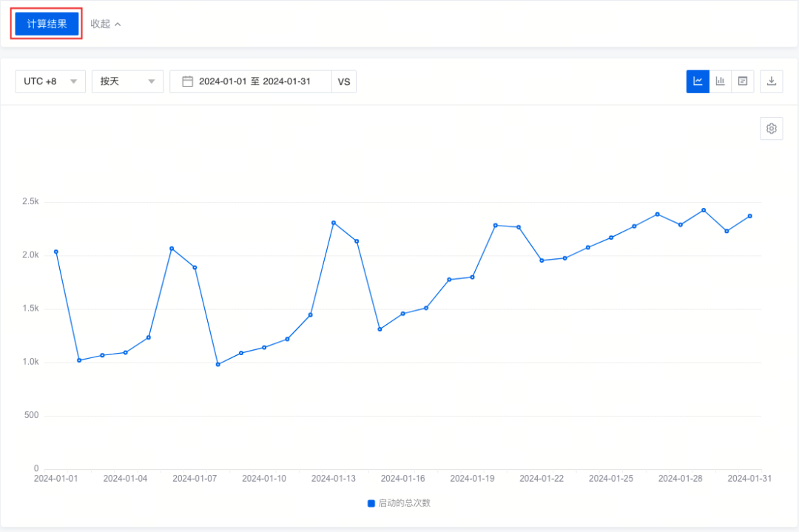The image size is (799, 532).
Task: Click the 2024-01-13 peak data point
Action: [334, 223]
